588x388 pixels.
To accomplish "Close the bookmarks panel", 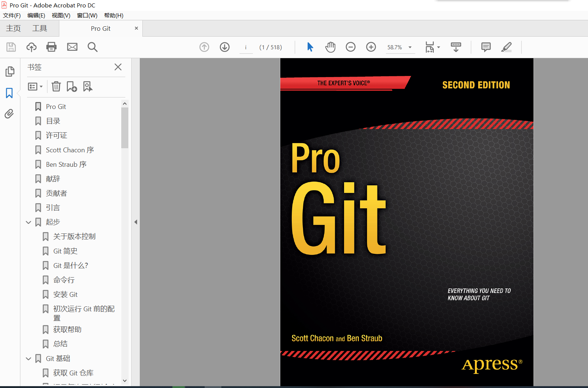I will 118,67.
